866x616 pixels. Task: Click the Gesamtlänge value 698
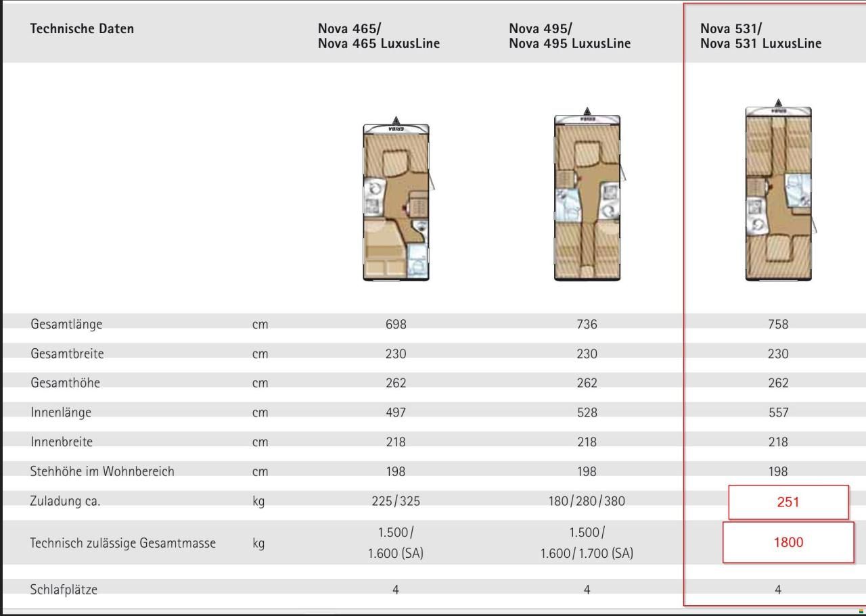[x=396, y=325]
